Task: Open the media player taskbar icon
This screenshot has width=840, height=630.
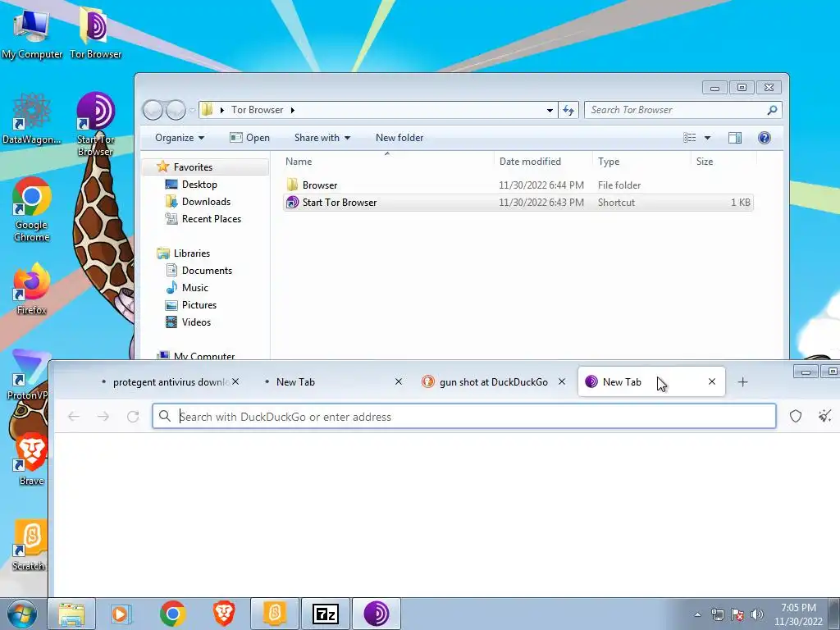Action: 121,614
